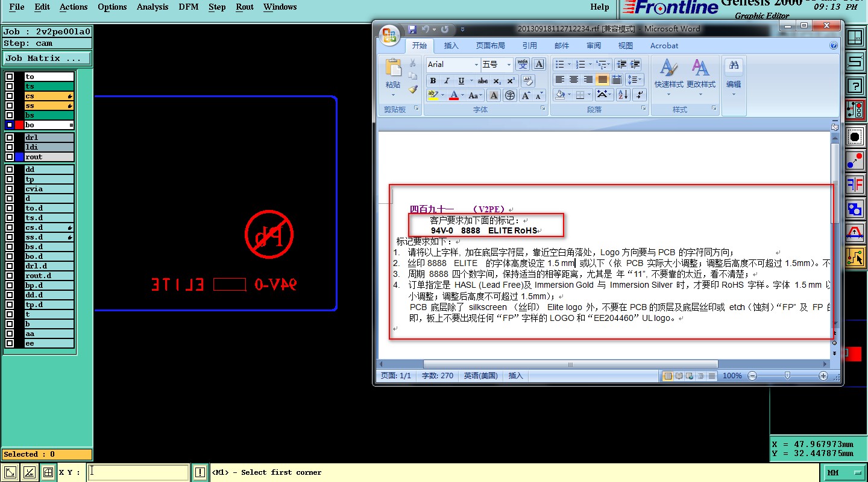Toggle checkbox for layer 'bo'
The image size is (868, 482).
pos(9,125)
